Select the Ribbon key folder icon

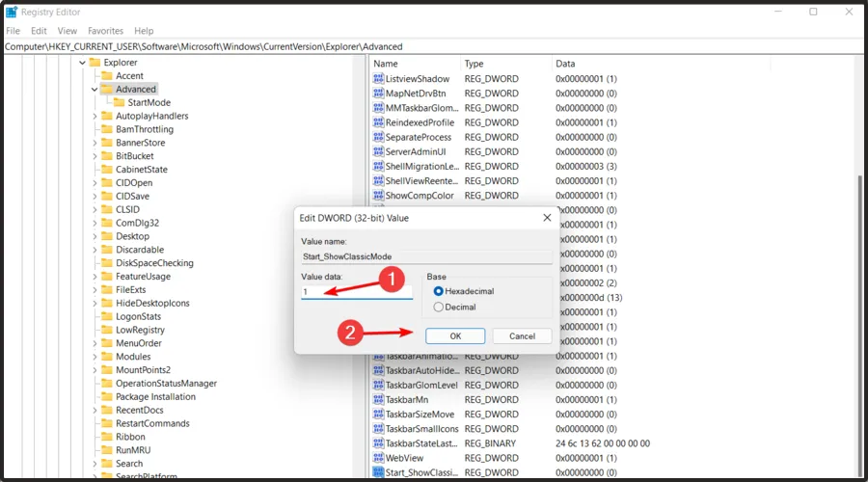pyautogui.click(x=106, y=437)
